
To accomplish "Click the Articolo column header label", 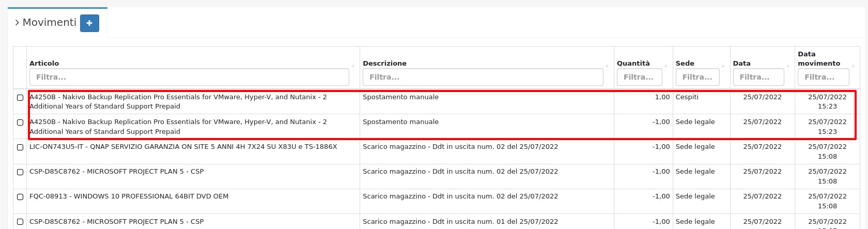I will [x=44, y=63].
